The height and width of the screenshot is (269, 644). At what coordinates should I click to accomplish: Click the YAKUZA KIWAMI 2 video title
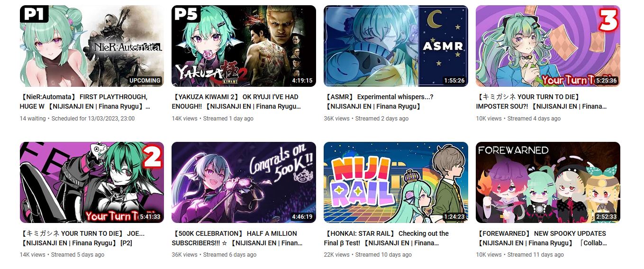[236, 102]
